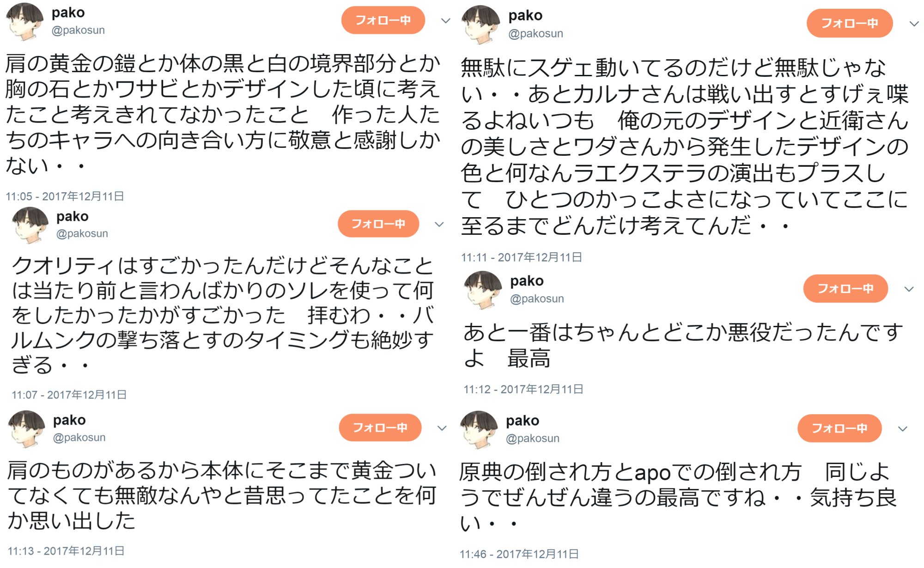Click @pakosun handle on the 11:07 tweet
Viewport: 924px width, 568px height.
tap(82, 234)
